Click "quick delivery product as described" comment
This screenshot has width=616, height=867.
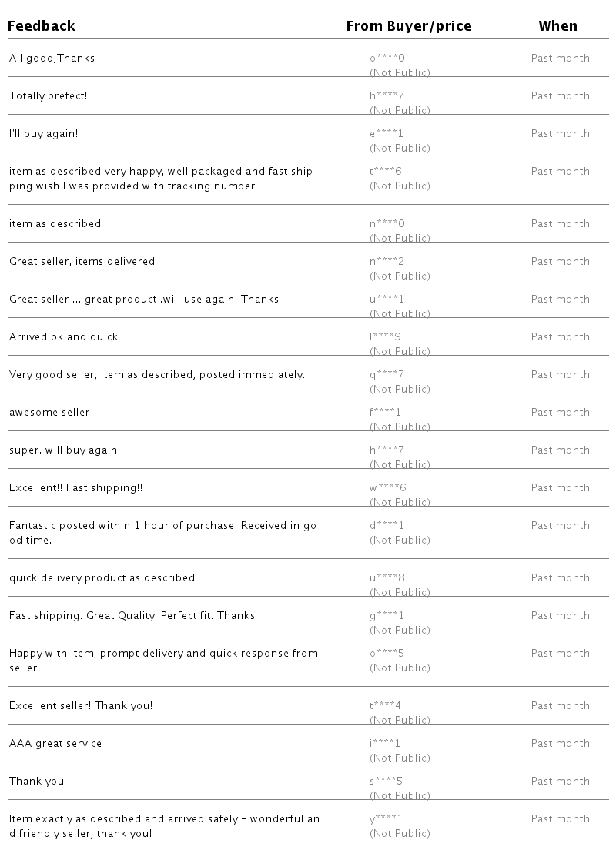[x=102, y=578]
